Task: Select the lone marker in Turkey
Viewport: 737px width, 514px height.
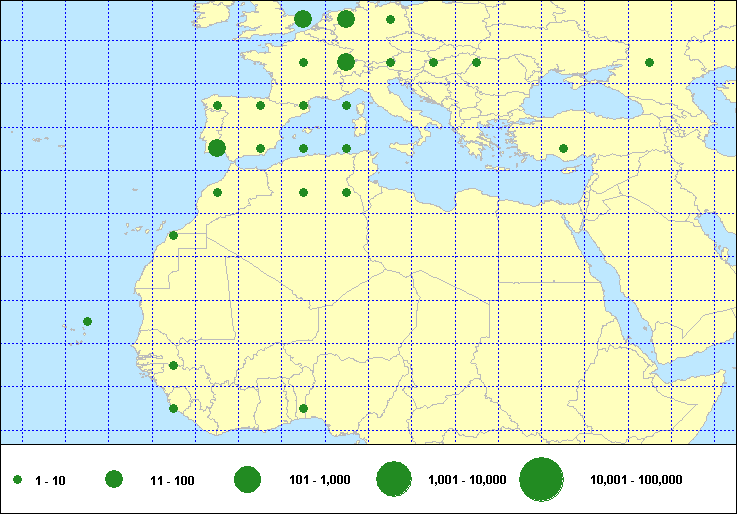Action: coord(563,149)
